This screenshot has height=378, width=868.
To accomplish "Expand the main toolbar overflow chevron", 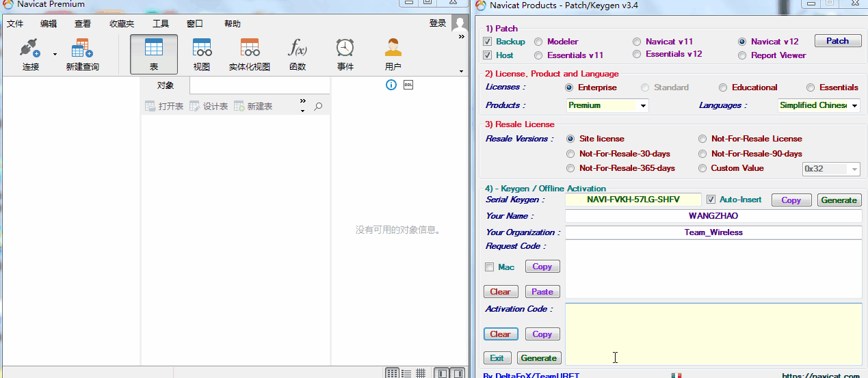I will pos(461,36).
